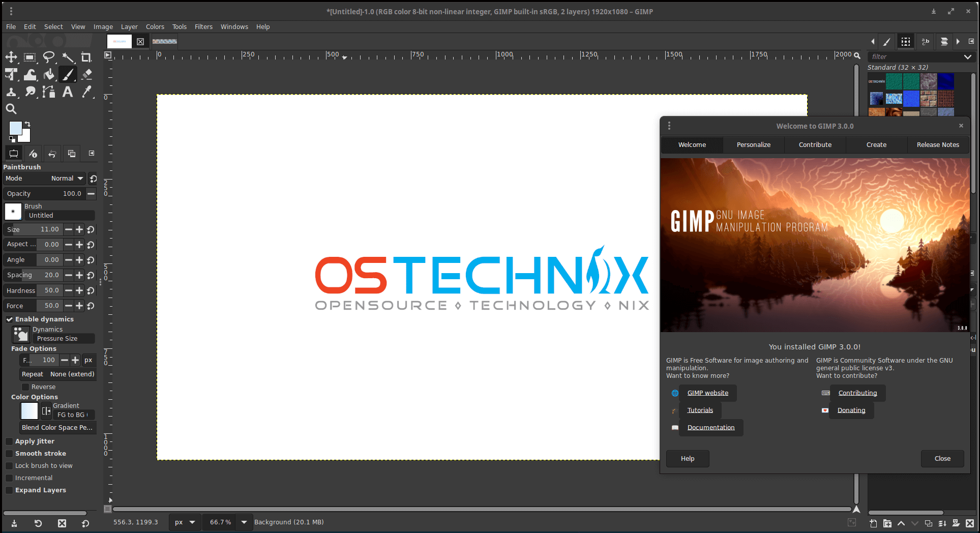Turn on Smooth stroke
980x533 pixels.
click(9, 454)
